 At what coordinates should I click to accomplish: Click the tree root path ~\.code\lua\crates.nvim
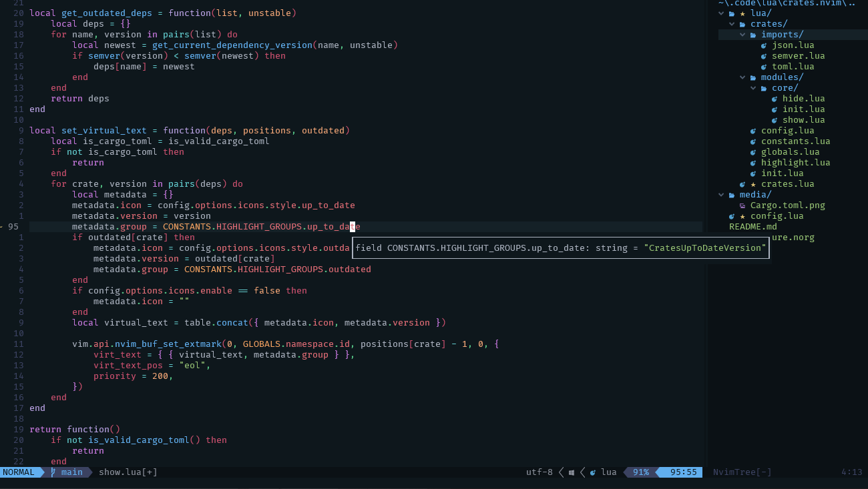pyautogui.click(x=787, y=3)
